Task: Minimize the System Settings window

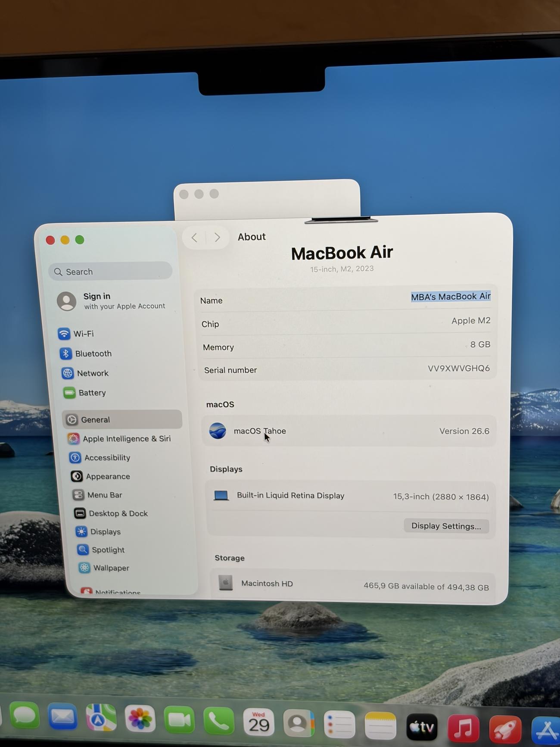Action: (x=65, y=240)
